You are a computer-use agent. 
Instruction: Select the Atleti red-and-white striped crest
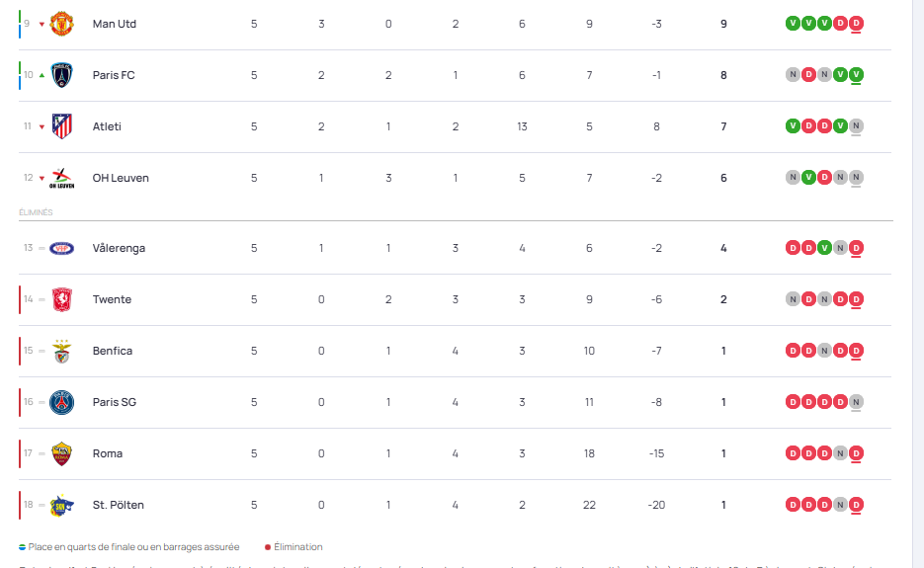(x=62, y=126)
